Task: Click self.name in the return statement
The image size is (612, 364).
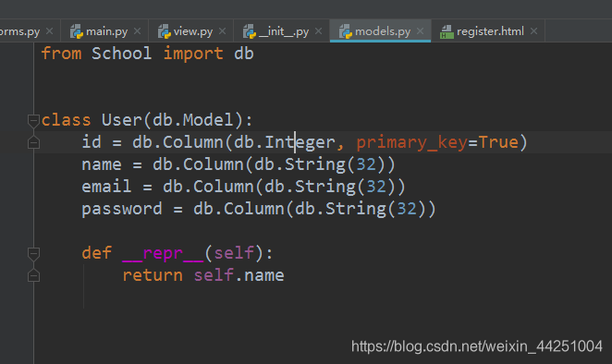Action: [x=239, y=276]
